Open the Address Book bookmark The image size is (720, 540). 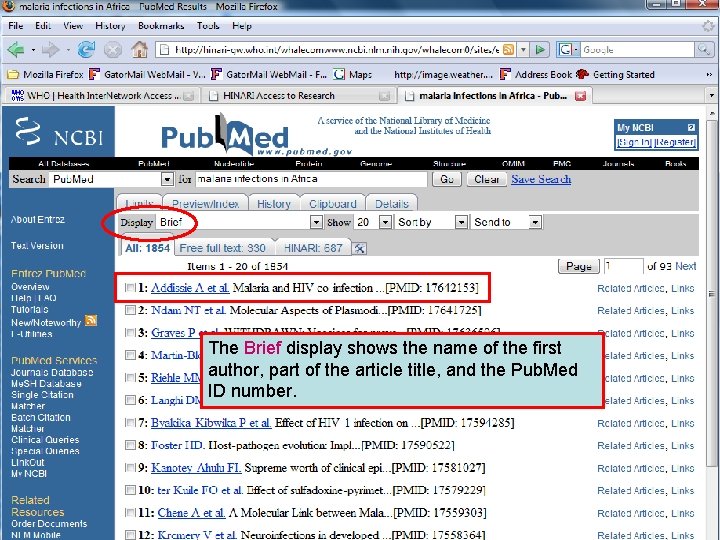point(536,74)
